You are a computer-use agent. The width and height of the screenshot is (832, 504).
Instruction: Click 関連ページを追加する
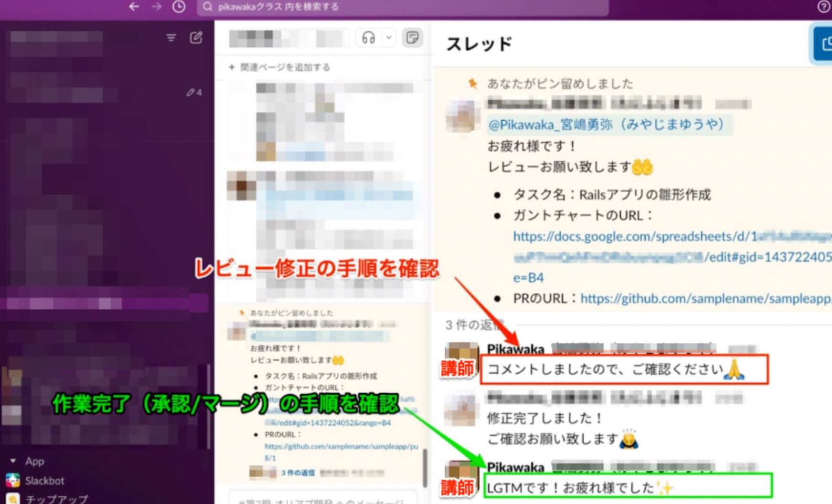279,67
